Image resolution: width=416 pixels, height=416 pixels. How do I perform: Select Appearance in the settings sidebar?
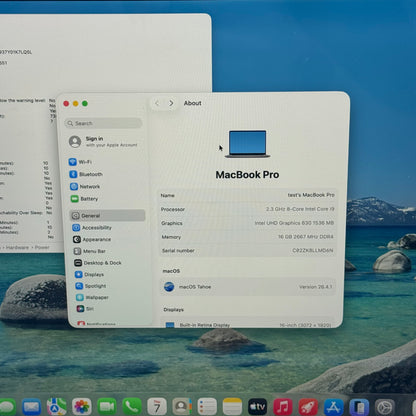pos(92,239)
